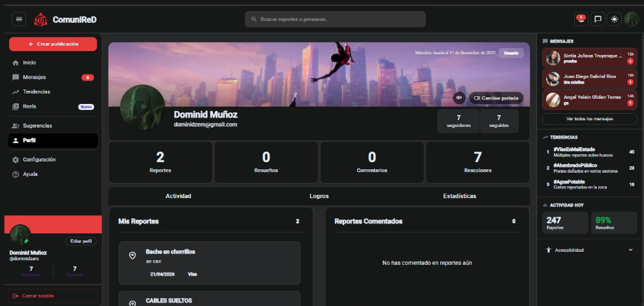Image resolution: width=644 pixels, height=306 pixels.
Task: Click the 89% Resueltos activity card
Action: 614,223
